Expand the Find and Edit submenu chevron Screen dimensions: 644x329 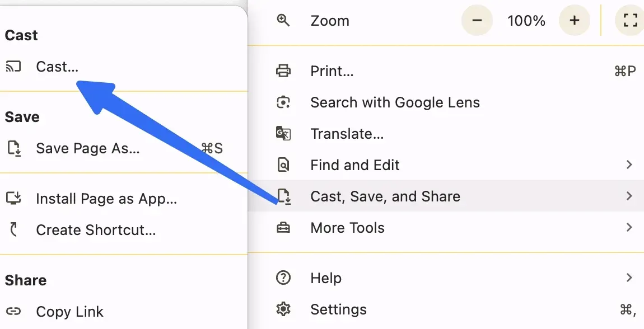click(x=629, y=165)
